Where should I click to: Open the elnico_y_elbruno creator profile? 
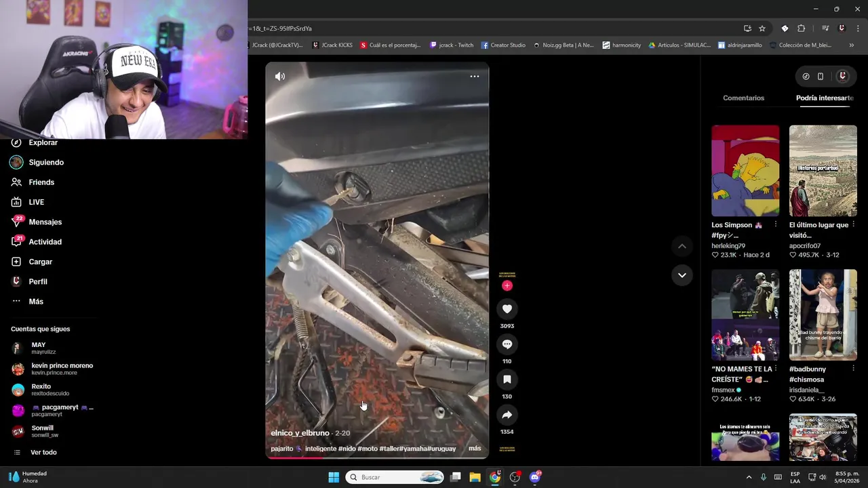pyautogui.click(x=300, y=433)
